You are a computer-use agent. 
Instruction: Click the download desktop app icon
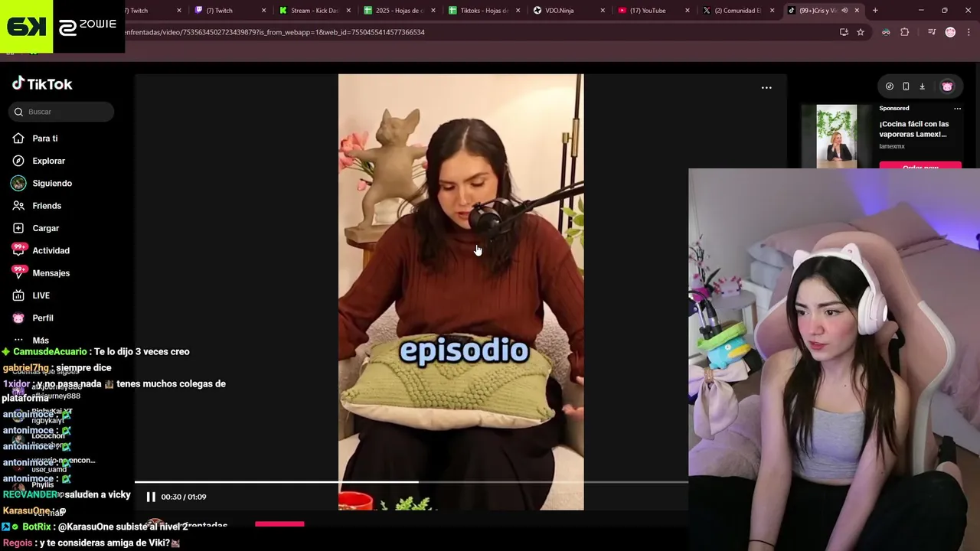click(922, 86)
